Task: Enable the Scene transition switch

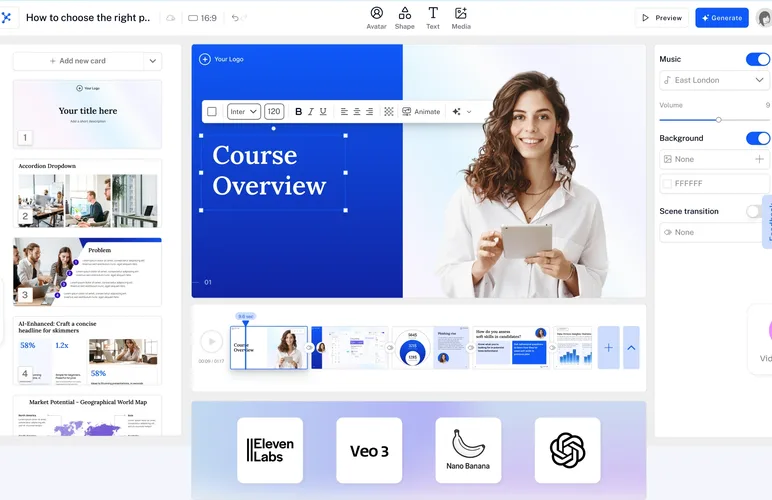Action: [753, 211]
